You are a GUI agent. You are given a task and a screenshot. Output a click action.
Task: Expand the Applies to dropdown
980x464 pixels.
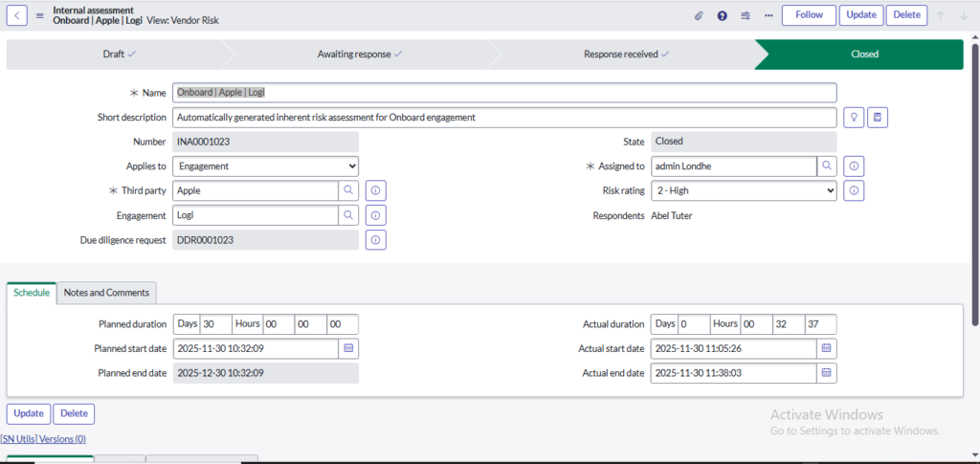coord(266,166)
